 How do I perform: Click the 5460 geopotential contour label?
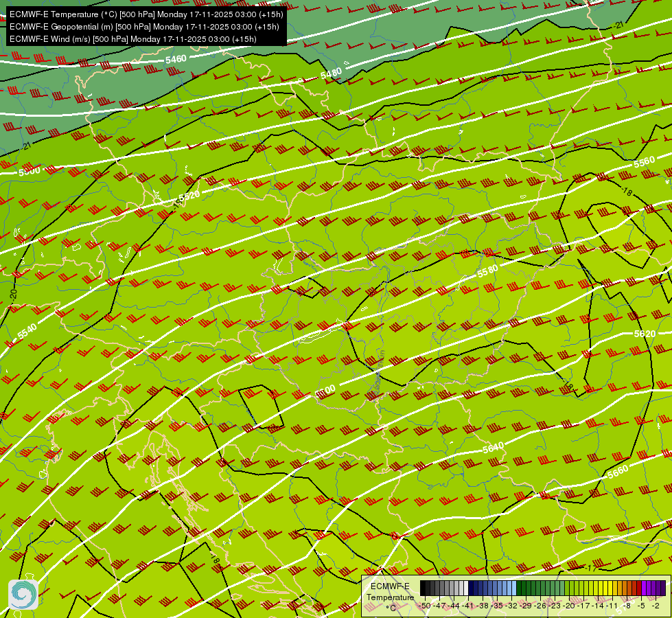pos(176,59)
